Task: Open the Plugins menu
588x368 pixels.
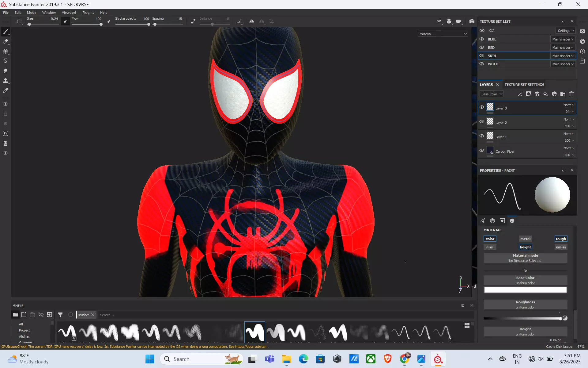Action: coord(88,13)
